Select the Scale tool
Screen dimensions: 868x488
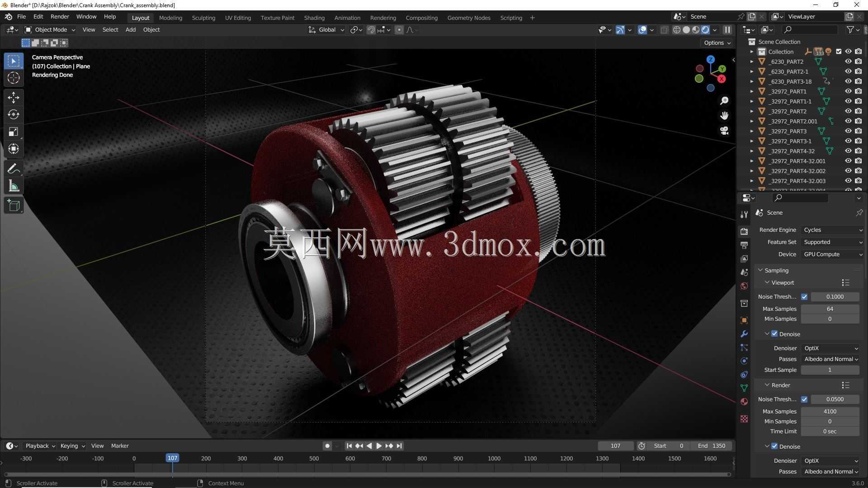click(x=14, y=131)
